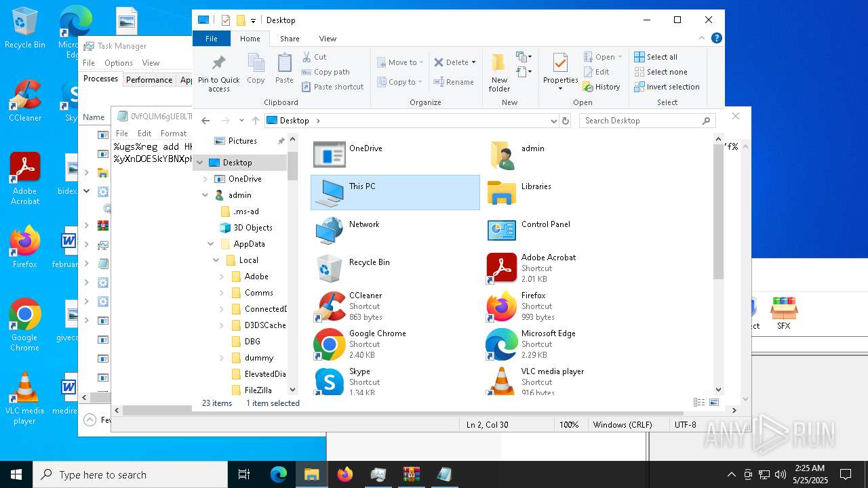Viewport: 868px width, 488px height.
Task: Click Pin to Quick access icon
Action: [x=218, y=73]
